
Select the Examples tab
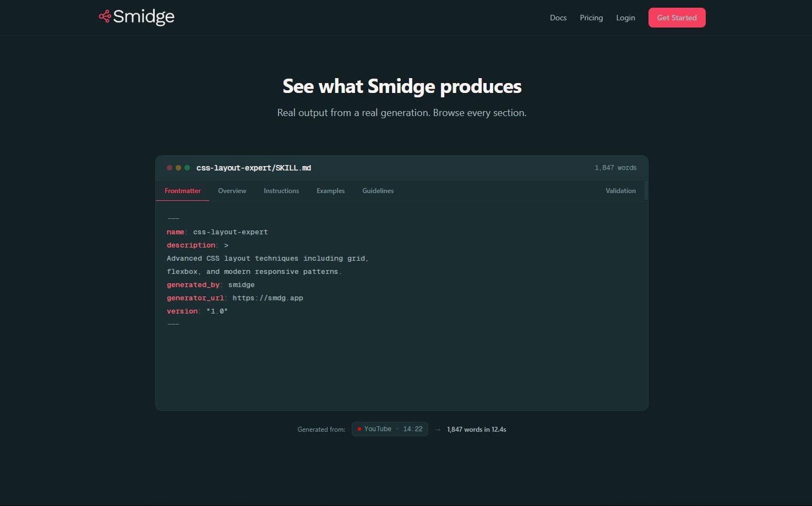(330, 190)
